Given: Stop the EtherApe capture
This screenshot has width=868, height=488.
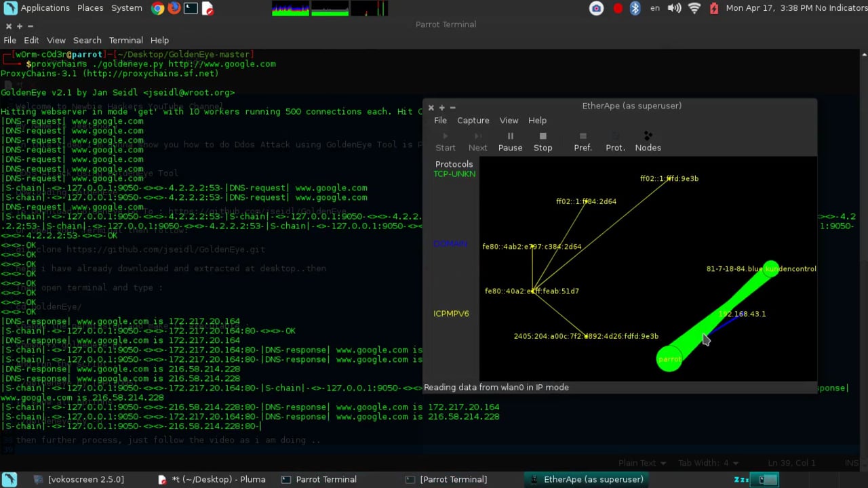Looking at the screenshot, I should 542,142.
